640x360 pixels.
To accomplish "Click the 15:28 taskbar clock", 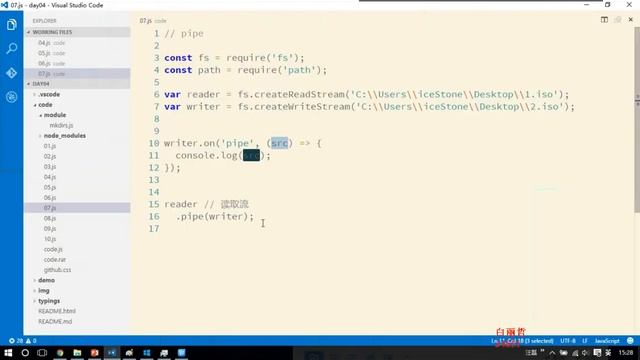I will 626,353.
